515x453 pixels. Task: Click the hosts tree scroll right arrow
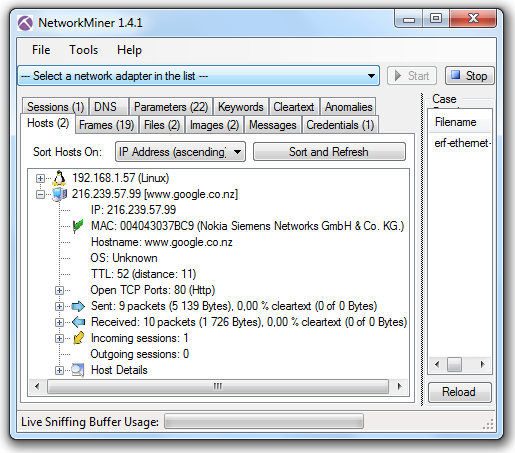[x=399, y=387]
